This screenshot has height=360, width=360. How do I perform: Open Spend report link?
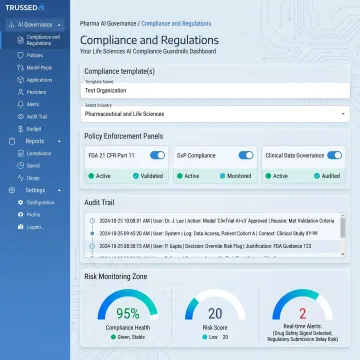pyautogui.click(x=33, y=166)
